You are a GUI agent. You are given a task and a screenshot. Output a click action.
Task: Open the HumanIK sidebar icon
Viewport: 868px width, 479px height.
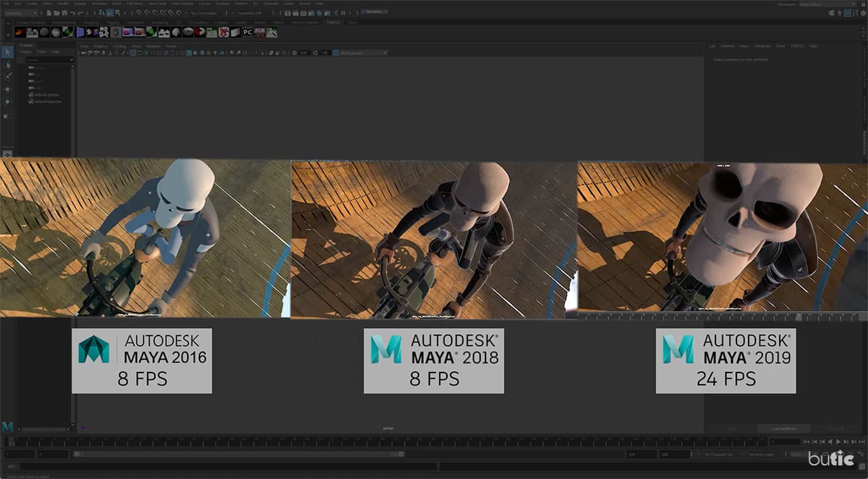click(x=839, y=13)
